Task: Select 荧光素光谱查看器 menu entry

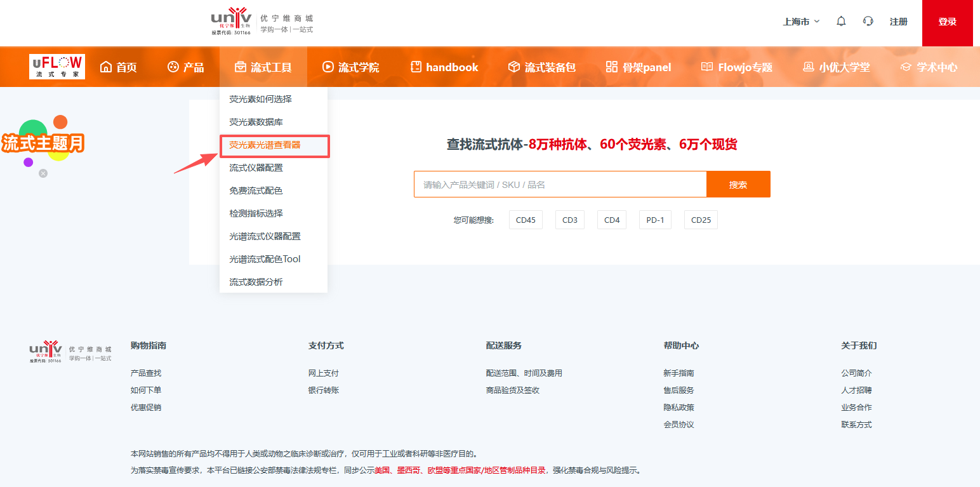Action: (x=274, y=145)
